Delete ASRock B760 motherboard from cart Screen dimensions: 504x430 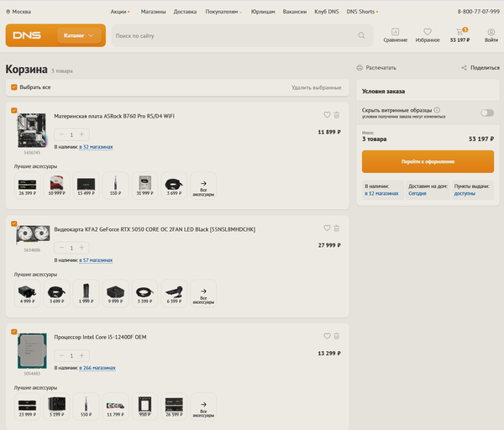click(x=337, y=115)
